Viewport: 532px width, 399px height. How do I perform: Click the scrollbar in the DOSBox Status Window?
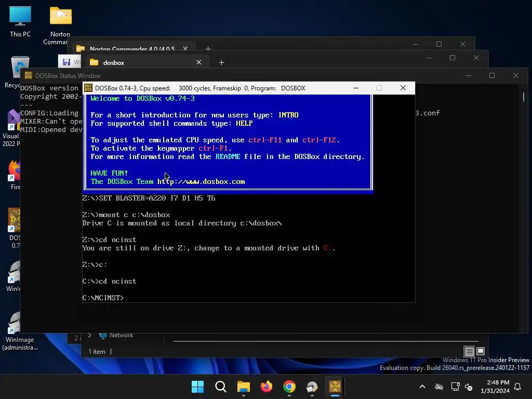coord(524,97)
